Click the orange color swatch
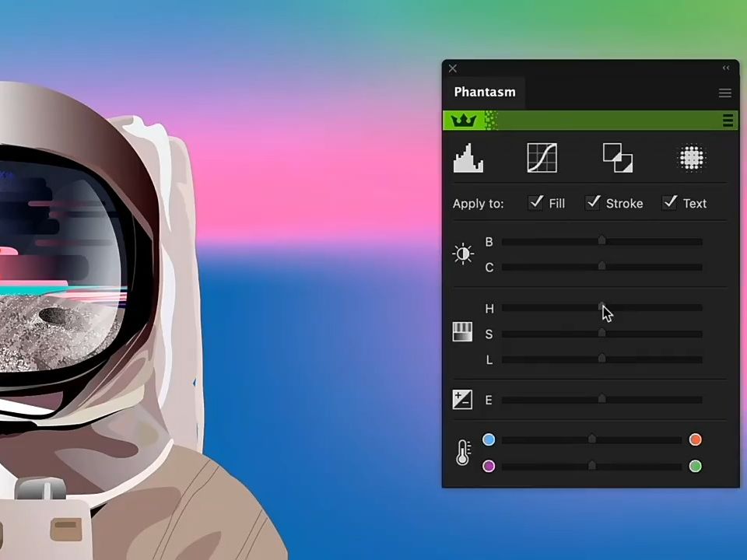 point(695,440)
